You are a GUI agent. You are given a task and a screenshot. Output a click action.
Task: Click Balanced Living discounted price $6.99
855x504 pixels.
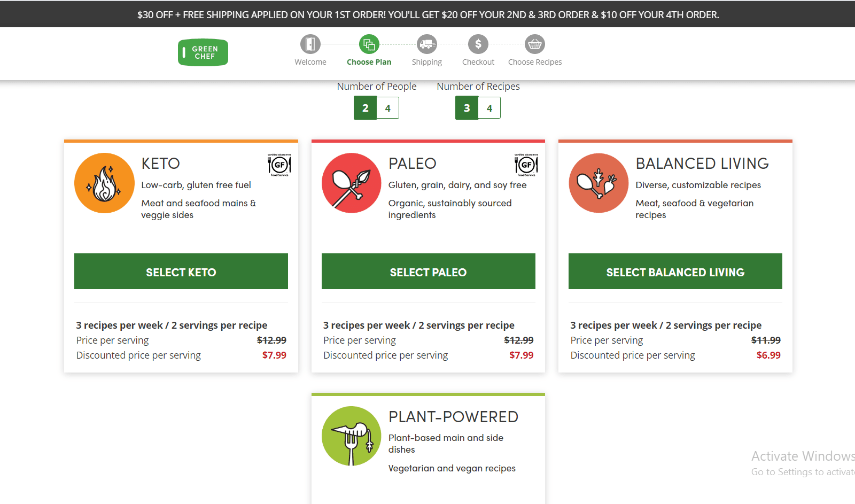(768, 355)
